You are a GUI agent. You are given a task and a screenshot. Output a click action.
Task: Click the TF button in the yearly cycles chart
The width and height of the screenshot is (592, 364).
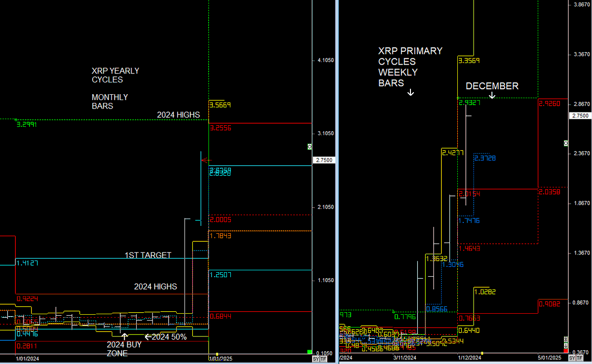pyautogui.click(x=323, y=359)
